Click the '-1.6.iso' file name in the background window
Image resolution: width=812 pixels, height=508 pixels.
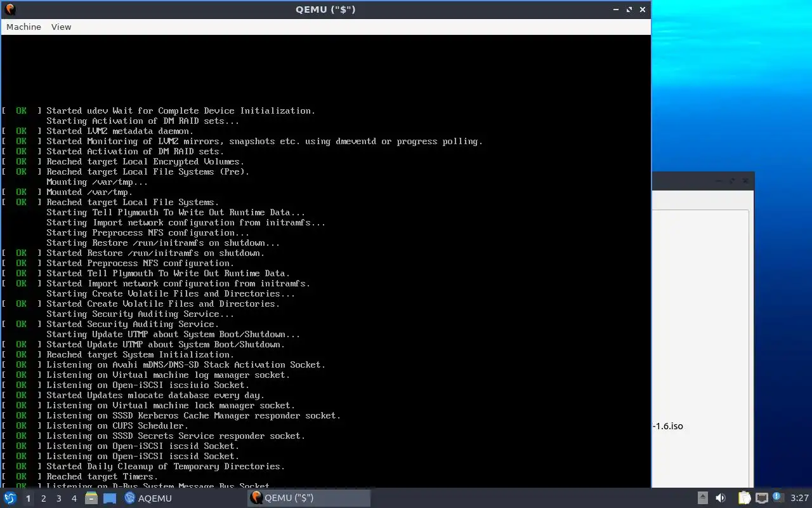pos(668,426)
